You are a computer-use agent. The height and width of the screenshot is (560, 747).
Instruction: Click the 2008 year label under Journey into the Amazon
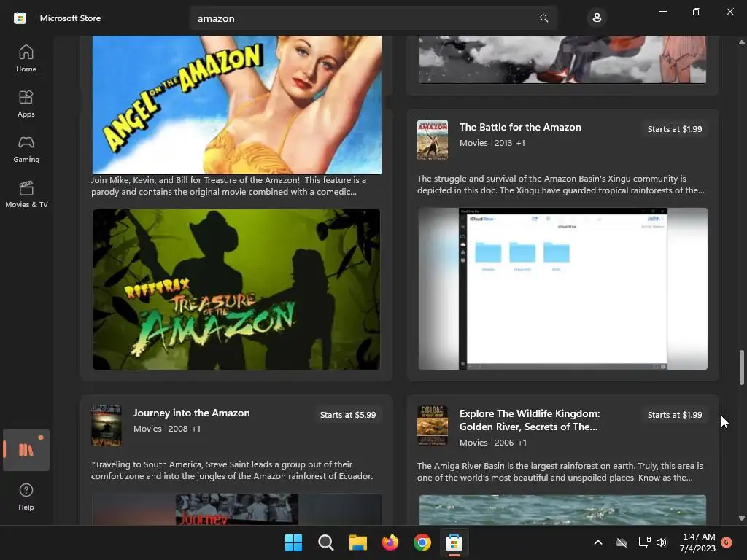tap(178, 429)
